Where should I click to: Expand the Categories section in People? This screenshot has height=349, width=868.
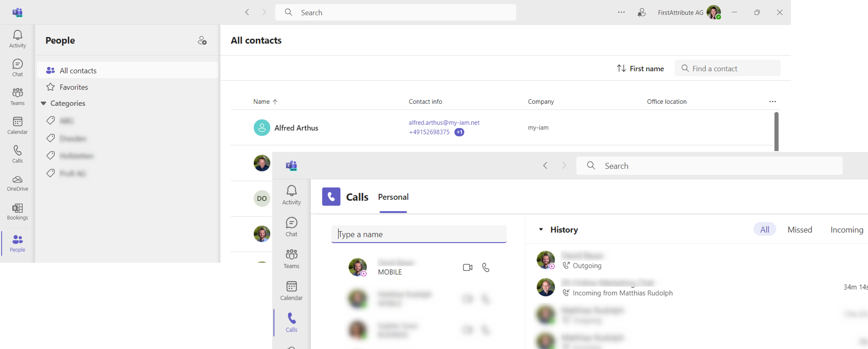tap(44, 103)
